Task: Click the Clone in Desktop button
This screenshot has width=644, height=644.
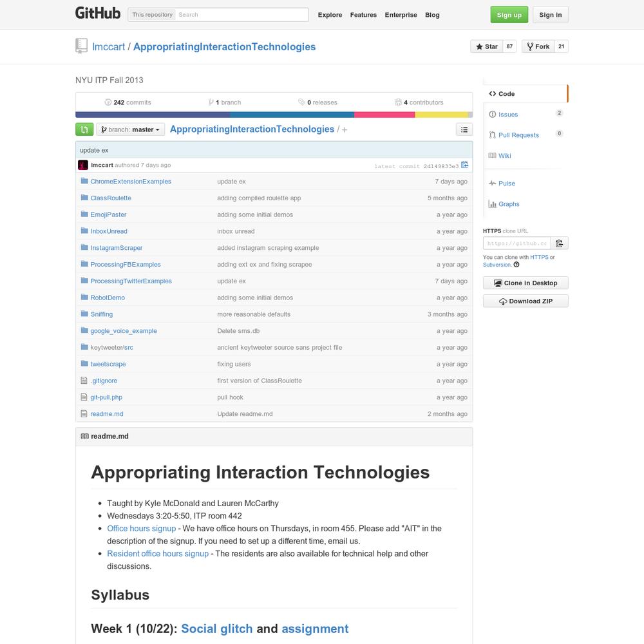Action: pos(526,283)
